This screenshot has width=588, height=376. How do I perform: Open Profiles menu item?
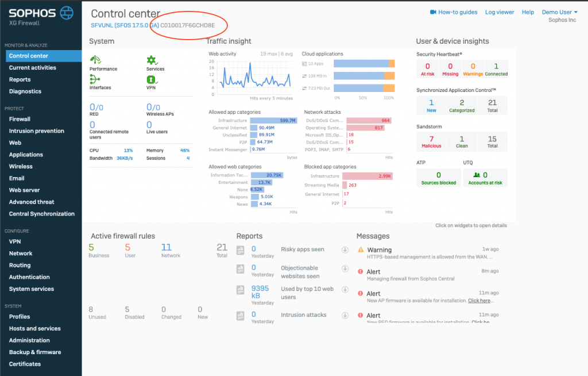(x=20, y=317)
